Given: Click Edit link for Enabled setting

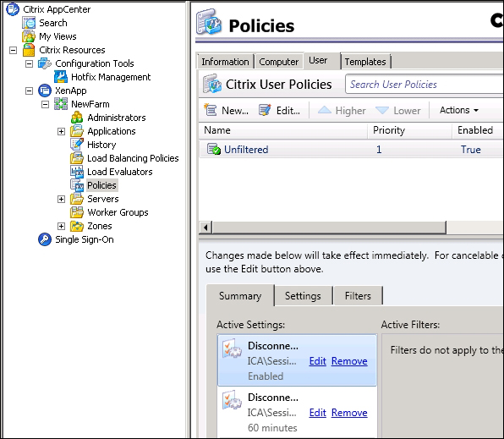Looking at the screenshot, I should tap(318, 361).
